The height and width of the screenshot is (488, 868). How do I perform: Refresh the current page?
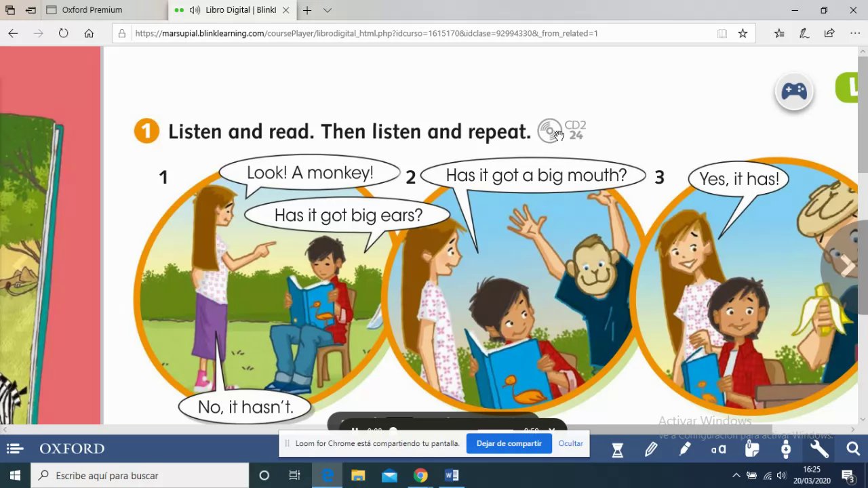click(63, 33)
